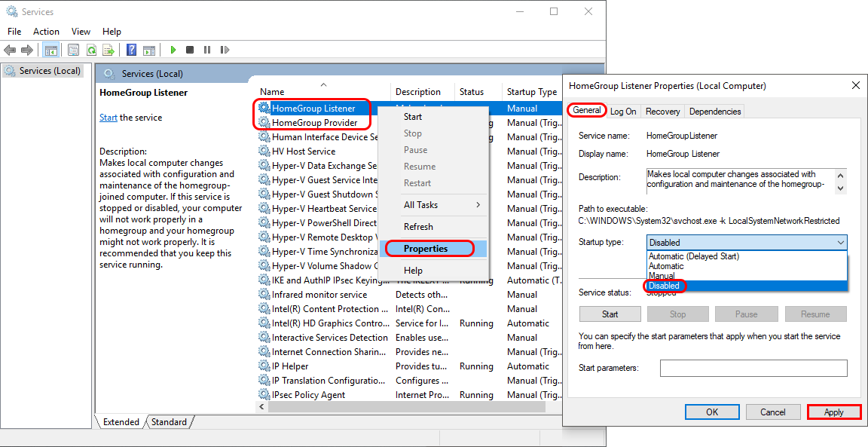
Task: Click the gear icon of Infrared monitor service
Action: click(x=264, y=295)
